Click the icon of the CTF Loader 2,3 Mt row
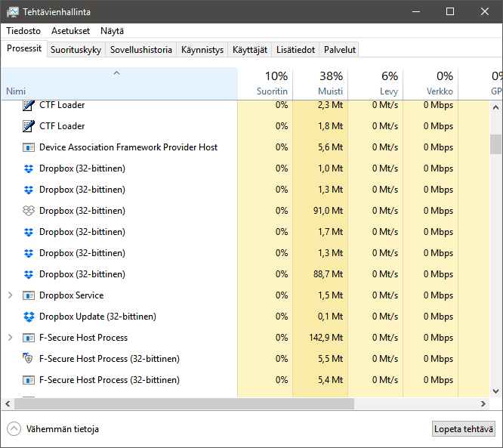Viewport: 503px width, 448px height. point(29,105)
